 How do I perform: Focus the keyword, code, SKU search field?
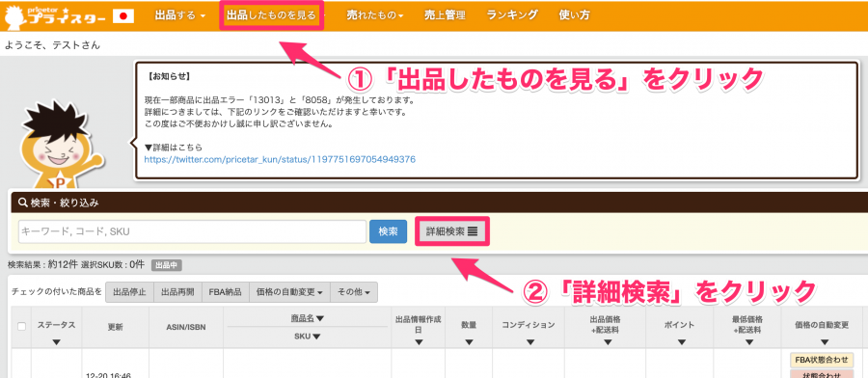[192, 231]
